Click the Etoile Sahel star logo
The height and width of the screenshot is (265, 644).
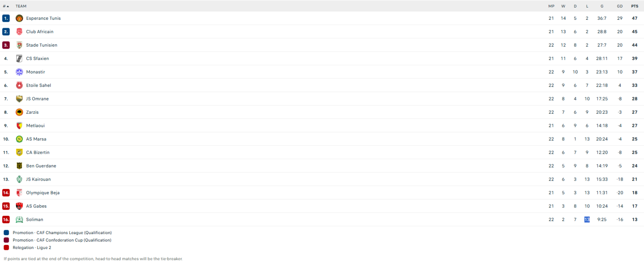(x=19, y=85)
